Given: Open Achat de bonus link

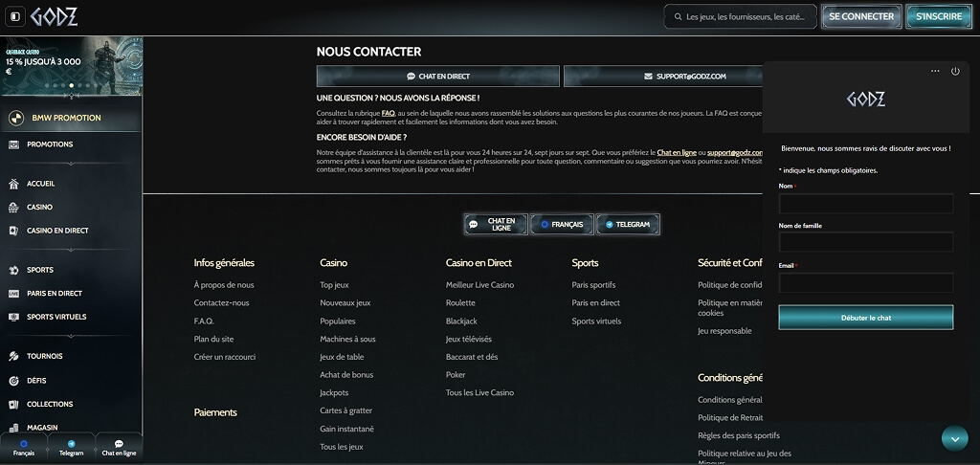Looking at the screenshot, I should click(x=346, y=375).
